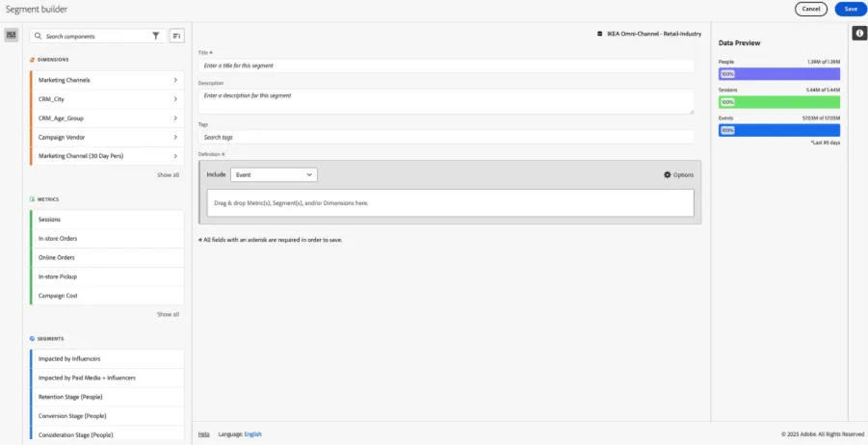Select the Online Orders metric
Screen dimensions: 868x445
tap(107, 257)
